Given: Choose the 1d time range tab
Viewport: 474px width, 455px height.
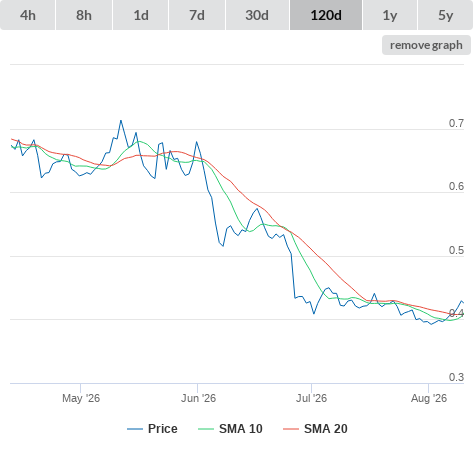Looking at the screenshot, I should click(x=141, y=15).
